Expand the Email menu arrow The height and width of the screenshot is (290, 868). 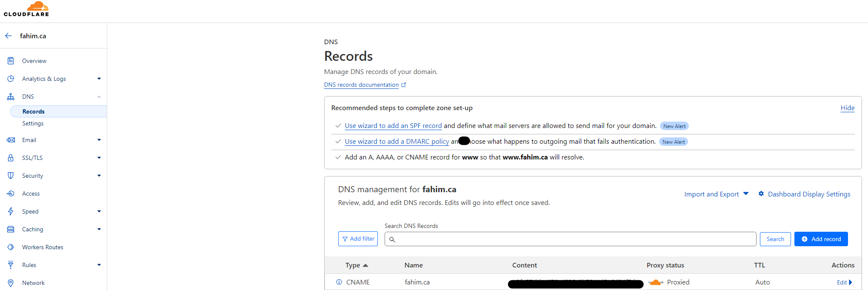click(99, 140)
